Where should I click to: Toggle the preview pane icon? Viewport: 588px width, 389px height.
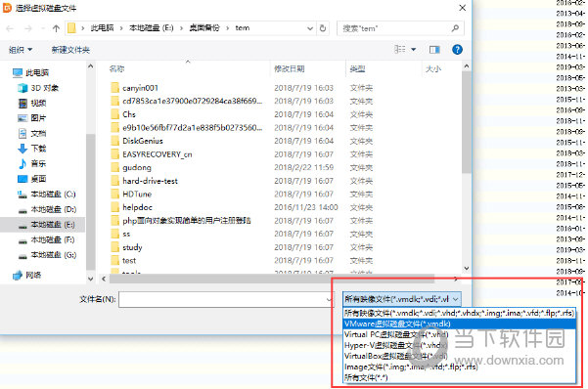click(x=434, y=50)
